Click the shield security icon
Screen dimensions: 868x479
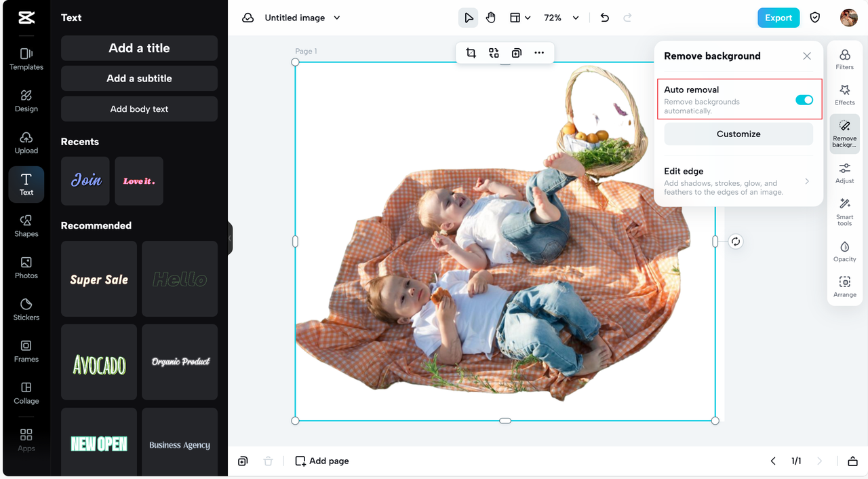tap(815, 18)
